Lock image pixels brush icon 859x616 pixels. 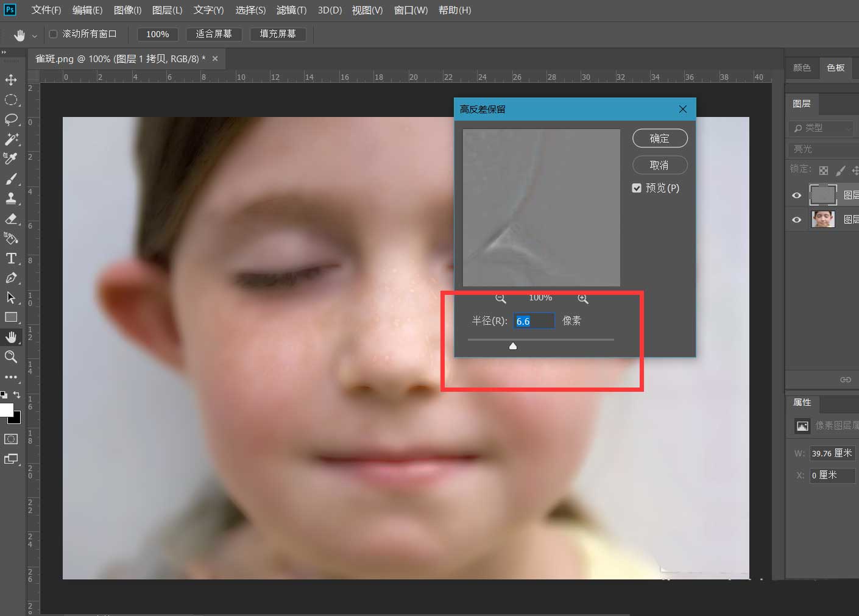[840, 171]
